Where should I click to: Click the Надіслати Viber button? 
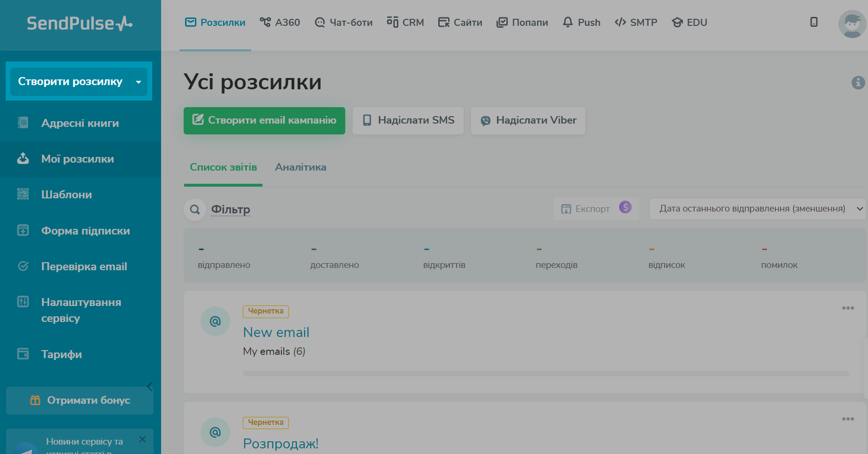click(528, 121)
